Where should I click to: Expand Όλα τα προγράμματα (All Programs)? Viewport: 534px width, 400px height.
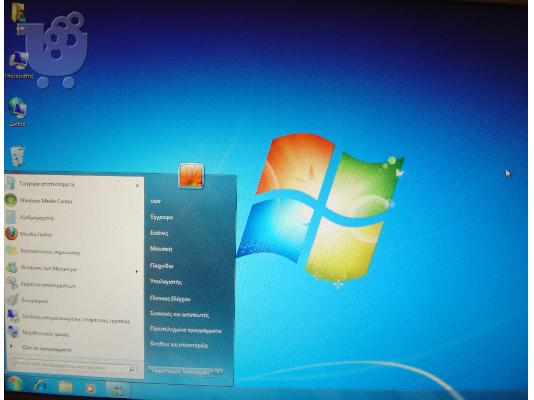[x=47, y=349]
